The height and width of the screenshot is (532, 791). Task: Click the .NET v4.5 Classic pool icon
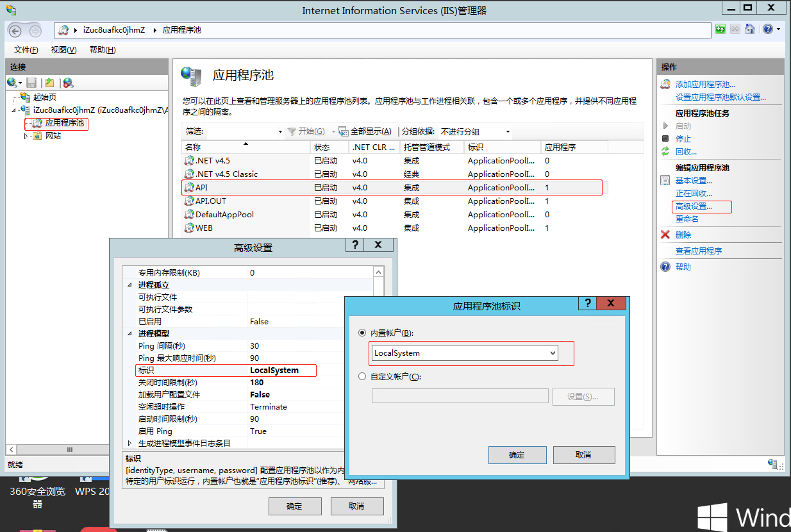189,174
